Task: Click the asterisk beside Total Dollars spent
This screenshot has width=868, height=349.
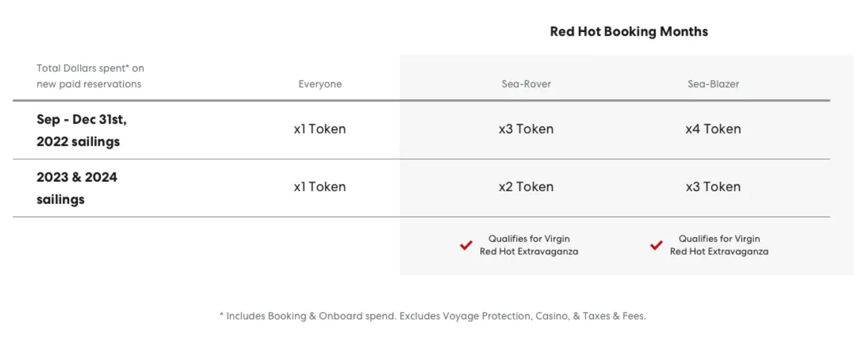Action: [127, 66]
